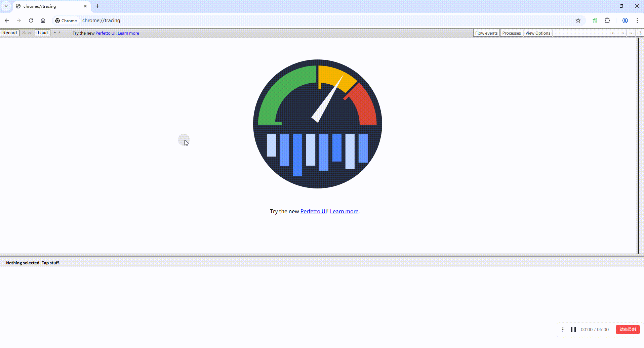Click the browser profile account icon
This screenshot has width=644, height=348.
click(625, 20)
